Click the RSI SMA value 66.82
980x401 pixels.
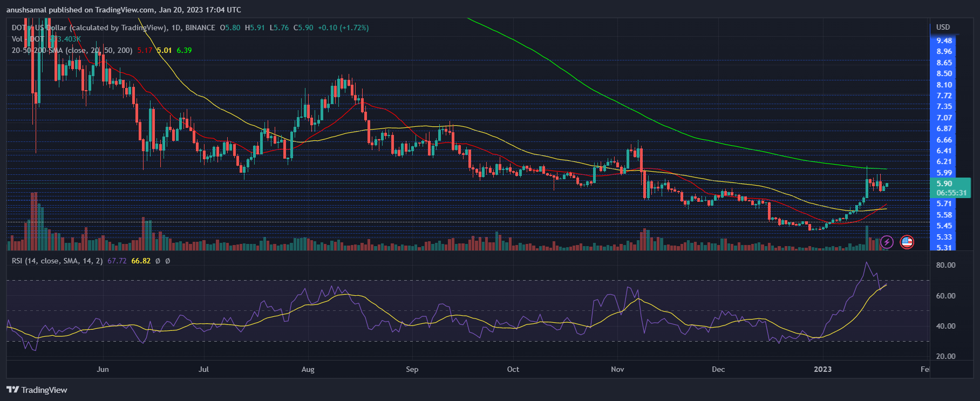(x=141, y=261)
